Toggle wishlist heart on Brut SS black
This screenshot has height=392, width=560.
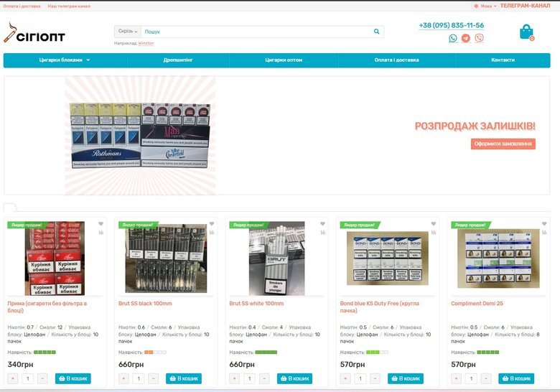(212, 223)
